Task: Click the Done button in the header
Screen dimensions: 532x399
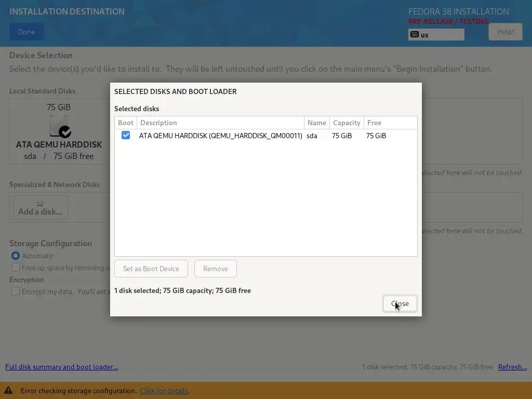Action: pos(26,32)
